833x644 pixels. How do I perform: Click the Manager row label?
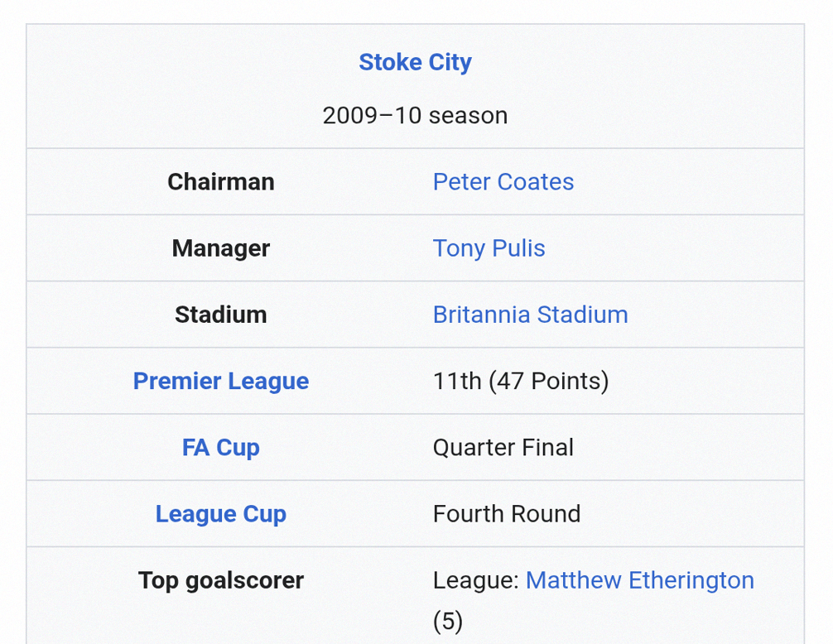click(x=220, y=248)
